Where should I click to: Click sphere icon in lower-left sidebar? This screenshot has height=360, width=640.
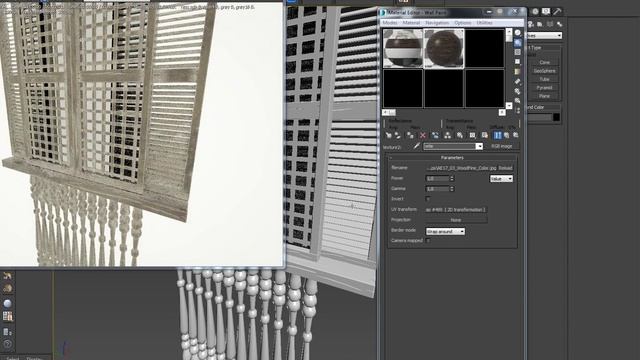7,303
